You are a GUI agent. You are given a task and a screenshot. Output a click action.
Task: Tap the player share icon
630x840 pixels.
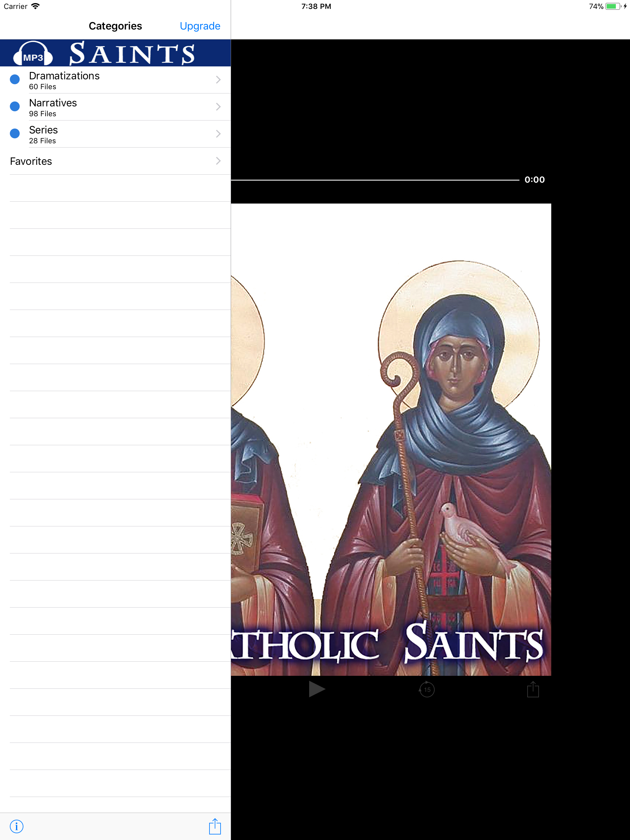(x=533, y=689)
